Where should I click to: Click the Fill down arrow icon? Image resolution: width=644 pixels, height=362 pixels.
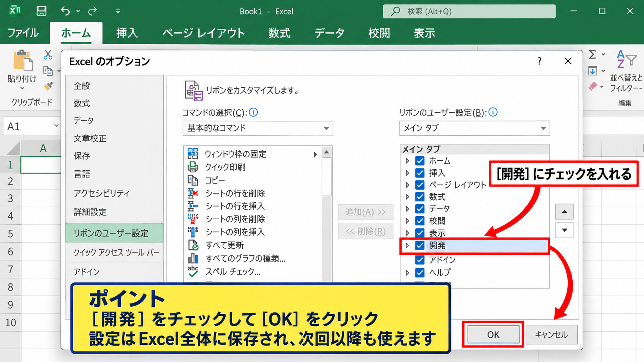[592, 71]
